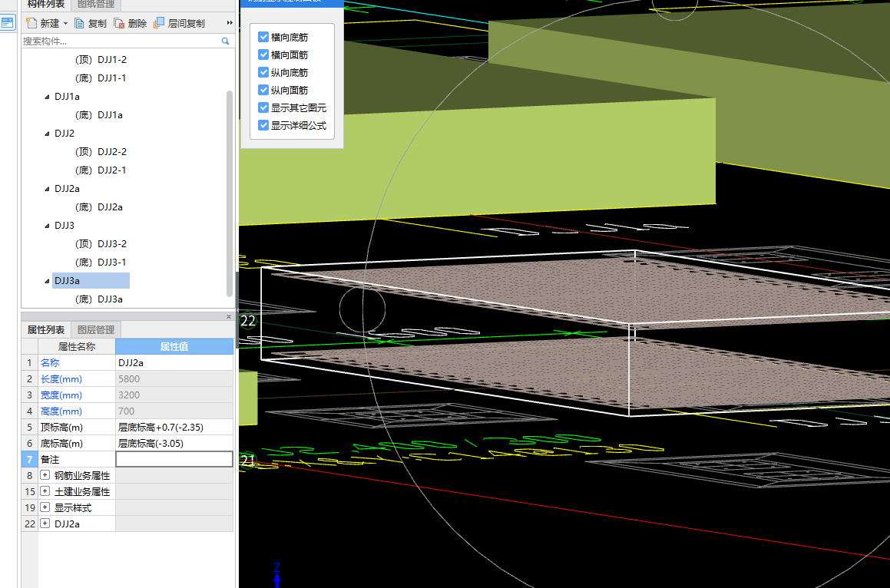Select (底) DJJ1a tree item
The width and height of the screenshot is (890, 588).
pos(99,114)
